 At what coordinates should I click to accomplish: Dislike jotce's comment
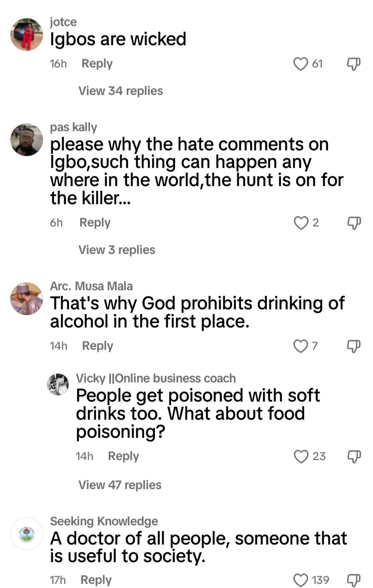tap(353, 64)
